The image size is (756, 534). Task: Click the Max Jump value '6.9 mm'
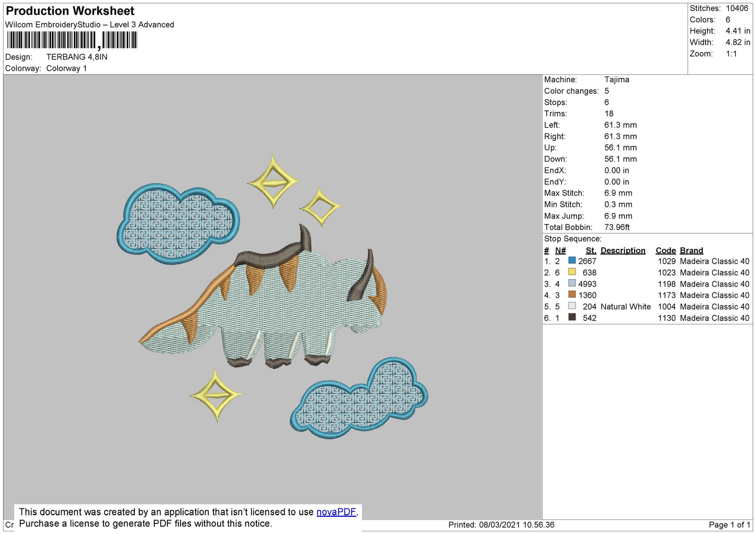pyautogui.click(x=618, y=216)
